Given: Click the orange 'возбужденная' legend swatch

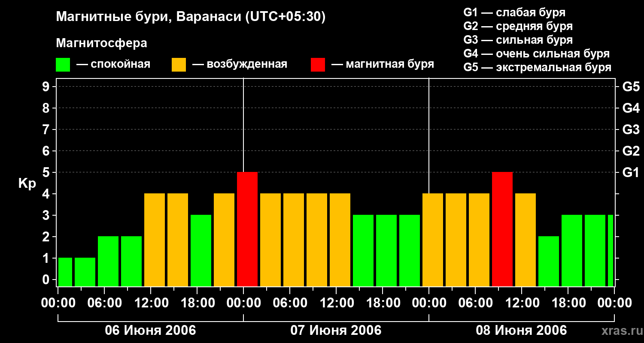Looking at the screenshot, I should click(x=179, y=65).
